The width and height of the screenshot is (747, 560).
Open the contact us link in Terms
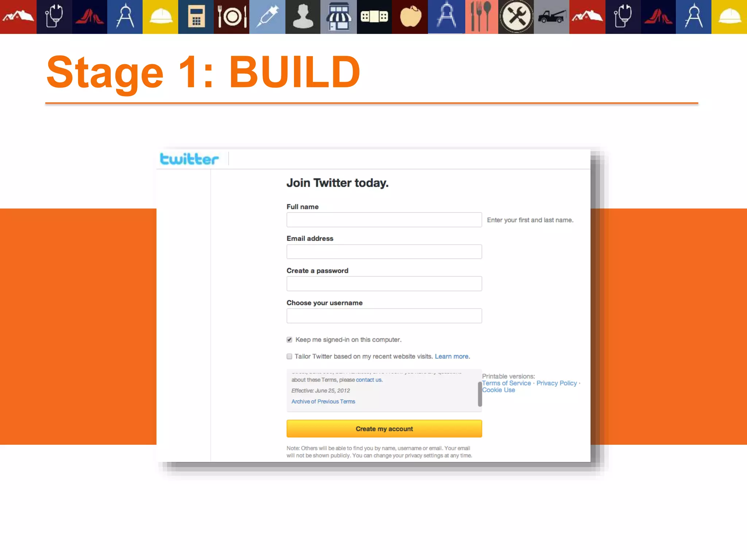(369, 380)
